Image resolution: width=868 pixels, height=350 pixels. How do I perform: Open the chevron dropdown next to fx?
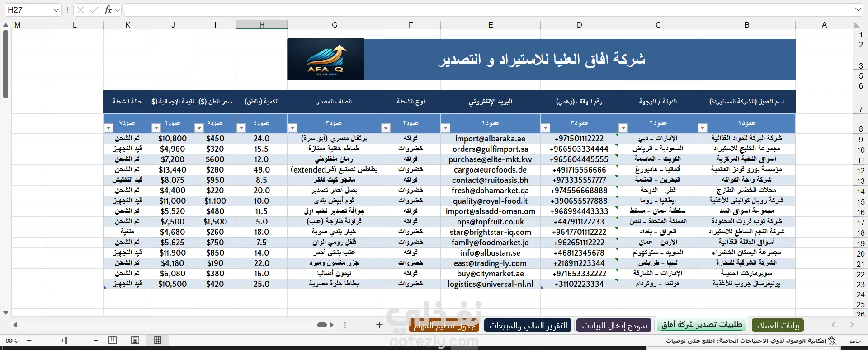118,10
